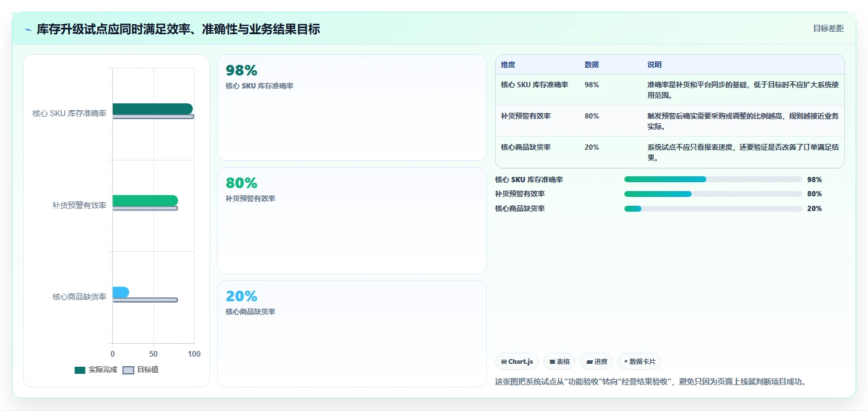Click the description starting 触发预警后确实需要采购
Screen dimensions: 868x411
(x=743, y=121)
